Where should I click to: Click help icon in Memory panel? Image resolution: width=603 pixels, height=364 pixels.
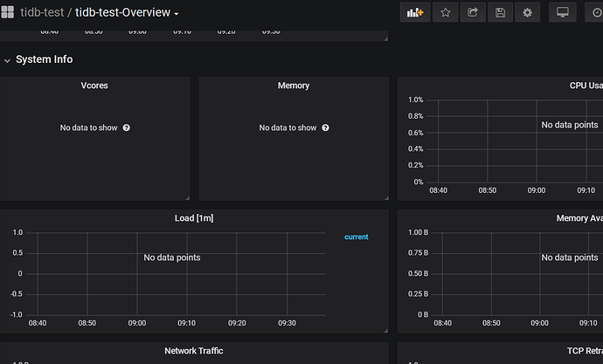[x=326, y=127]
